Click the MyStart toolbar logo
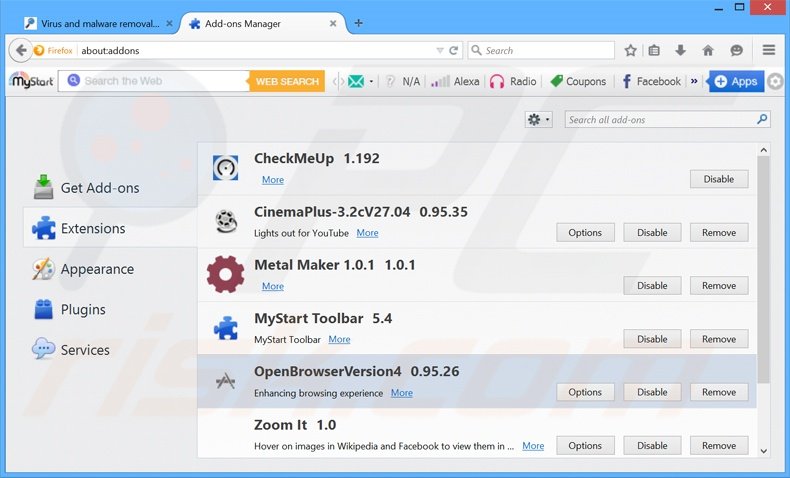The image size is (790, 478). [32, 81]
